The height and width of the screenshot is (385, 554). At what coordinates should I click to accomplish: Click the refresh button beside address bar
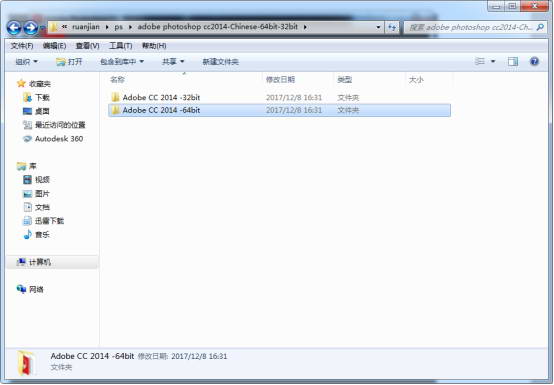point(392,27)
